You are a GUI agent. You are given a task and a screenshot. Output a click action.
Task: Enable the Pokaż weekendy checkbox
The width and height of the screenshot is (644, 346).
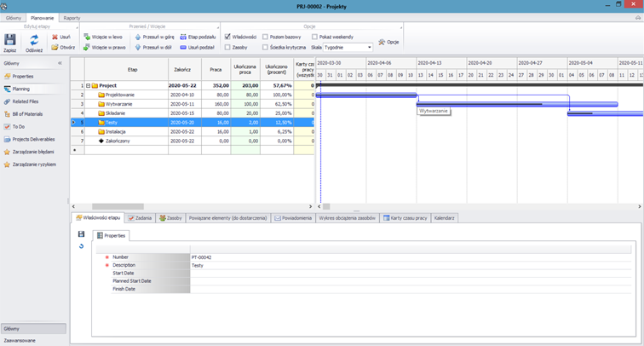[314, 37]
